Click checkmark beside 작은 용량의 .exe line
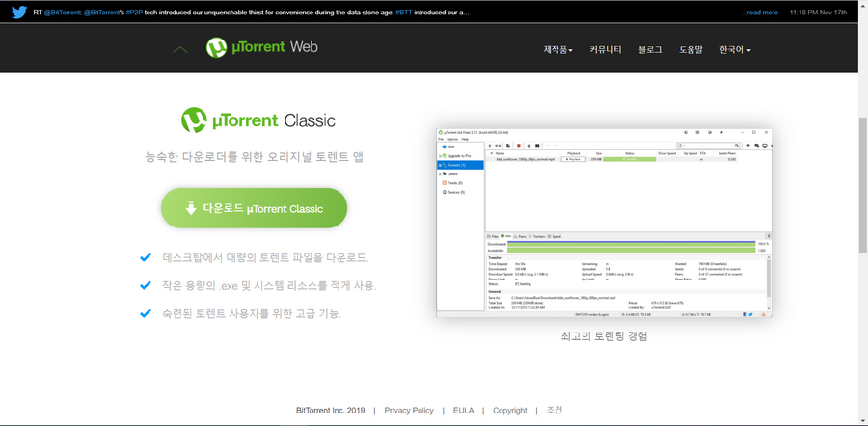The width and height of the screenshot is (868, 426). (x=146, y=285)
